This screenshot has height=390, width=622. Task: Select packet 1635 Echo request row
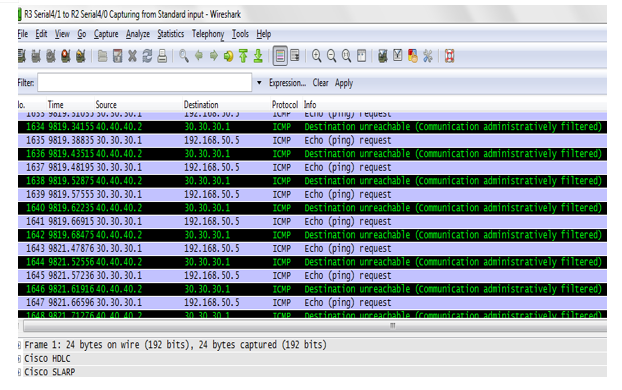point(312,140)
